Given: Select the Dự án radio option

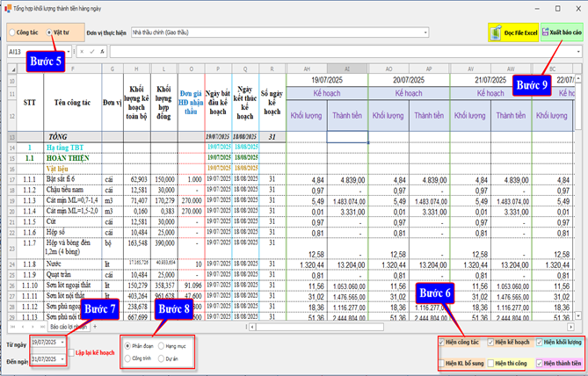Looking at the screenshot, I should tap(163, 358).
